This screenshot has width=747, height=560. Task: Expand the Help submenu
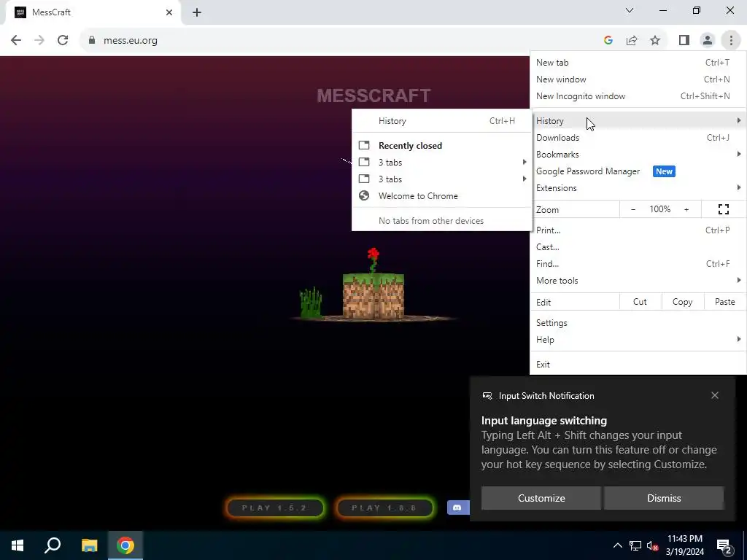pos(638,340)
